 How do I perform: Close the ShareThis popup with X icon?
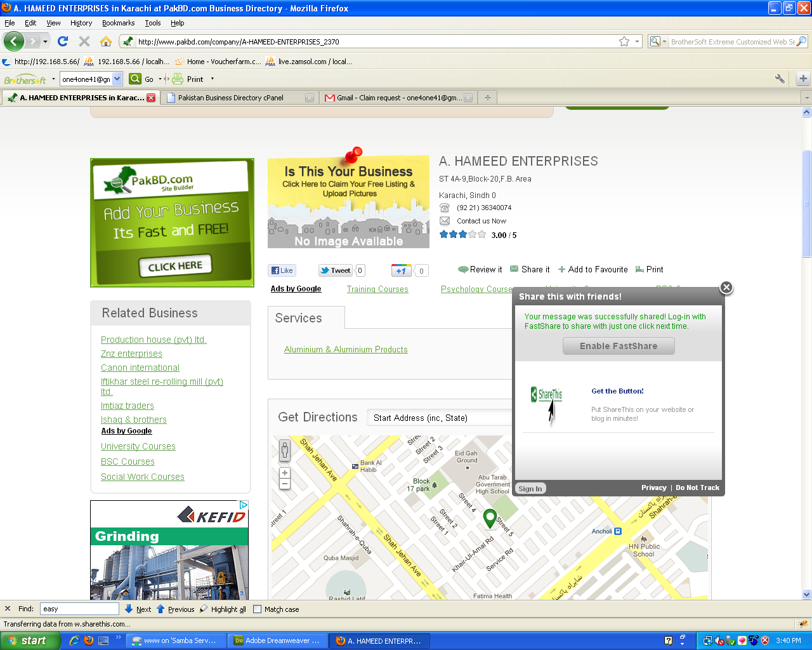point(726,288)
